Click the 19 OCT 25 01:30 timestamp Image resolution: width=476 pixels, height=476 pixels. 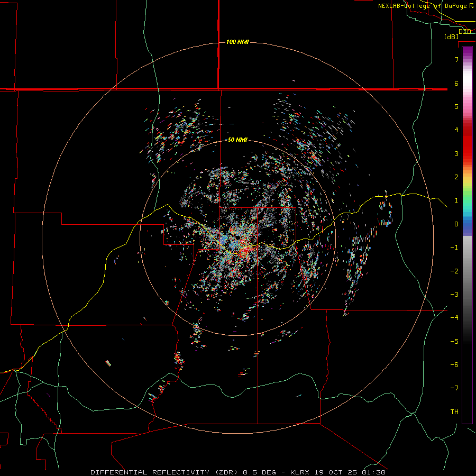tap(350, 472)
